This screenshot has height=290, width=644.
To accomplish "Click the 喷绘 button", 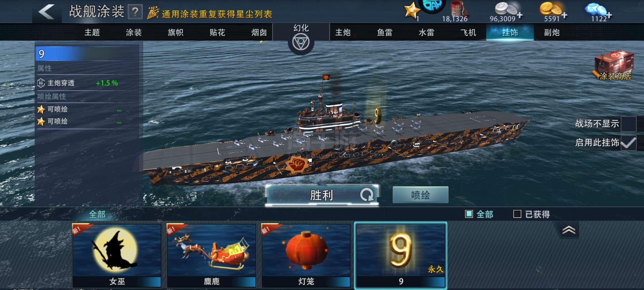I will (x=420, y=195).
